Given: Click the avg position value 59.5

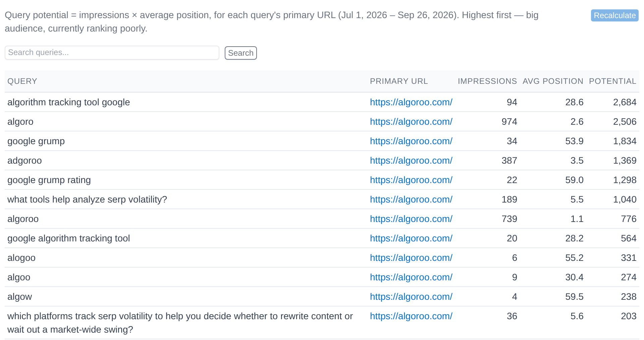Looking at the screenshot, I should click(574, 297).
